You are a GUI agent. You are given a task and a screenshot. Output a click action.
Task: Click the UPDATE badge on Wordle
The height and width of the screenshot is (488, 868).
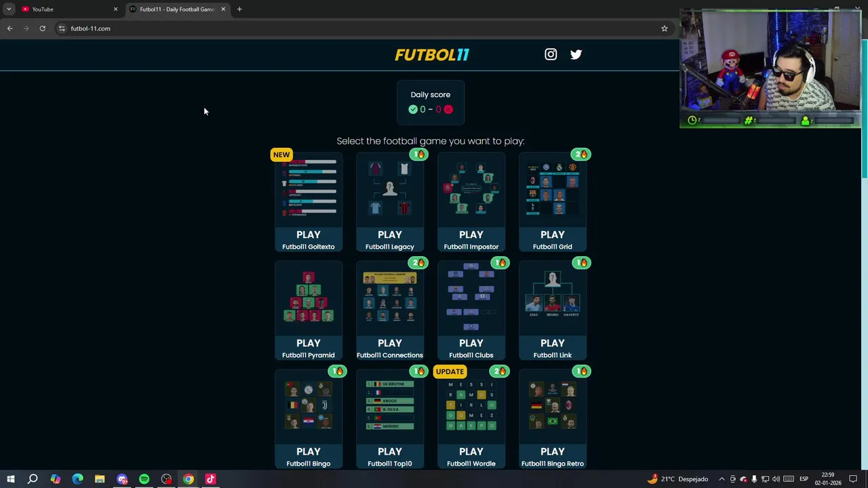click(450, 371)
